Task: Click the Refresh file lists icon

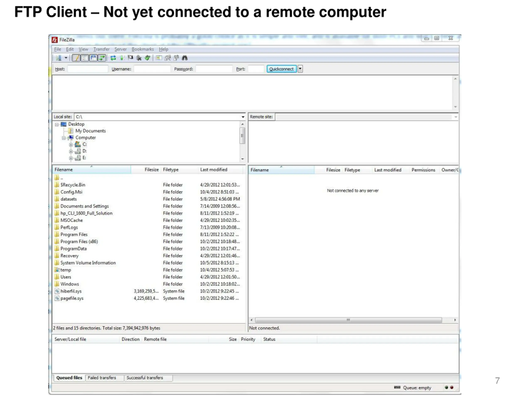Action: click(113, 58)
